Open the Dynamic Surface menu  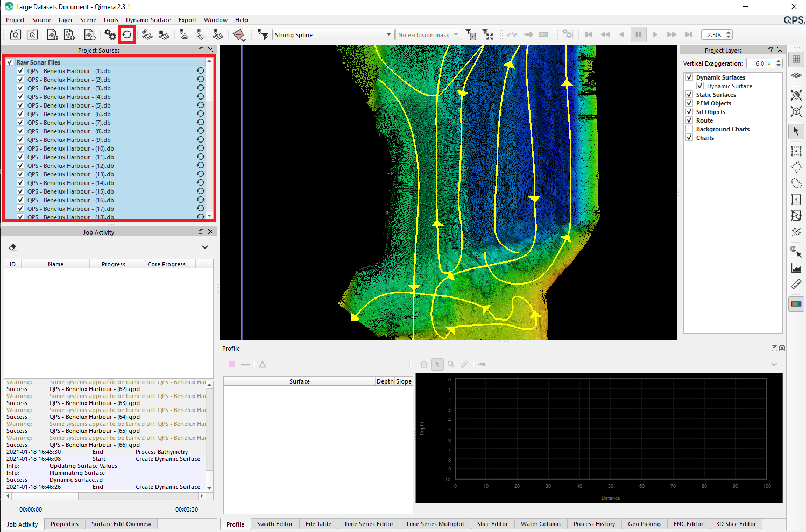[x=148, y=20]
